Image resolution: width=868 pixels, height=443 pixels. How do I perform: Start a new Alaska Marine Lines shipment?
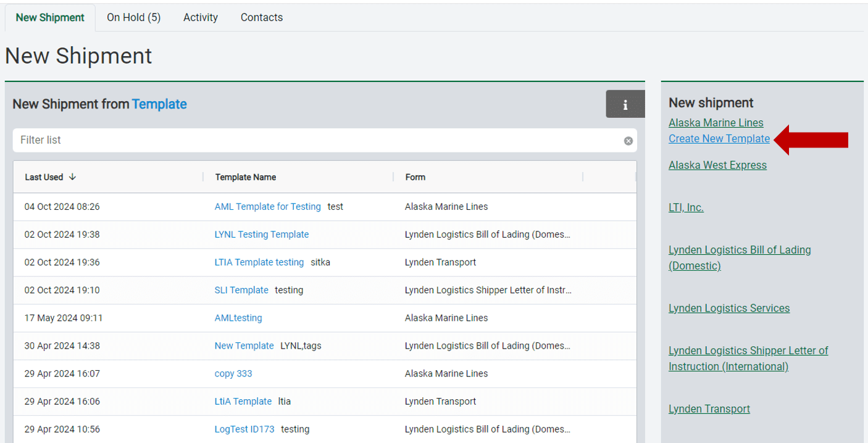point(716,122)
